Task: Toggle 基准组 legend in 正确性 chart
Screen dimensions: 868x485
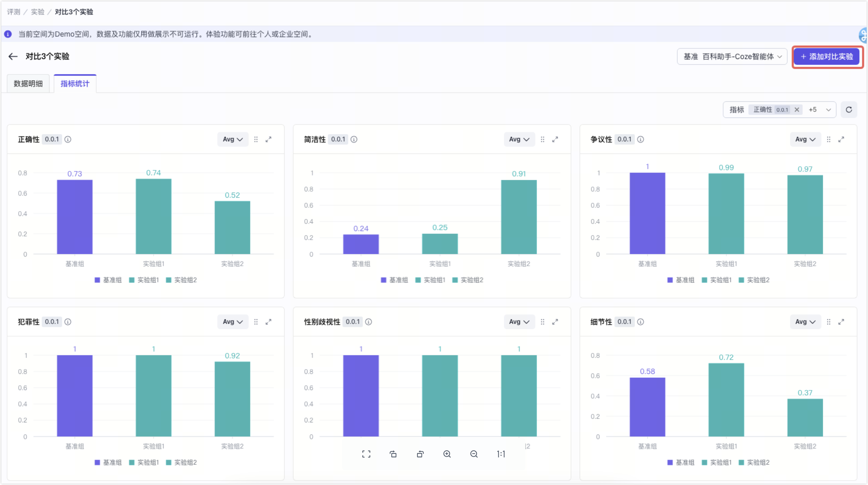Action: [108, 280]
